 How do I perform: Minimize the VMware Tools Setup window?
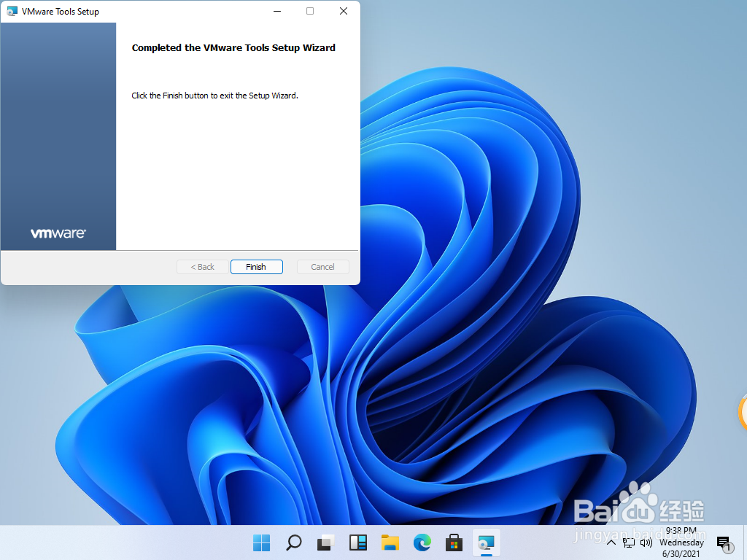(x=277, y=11)
